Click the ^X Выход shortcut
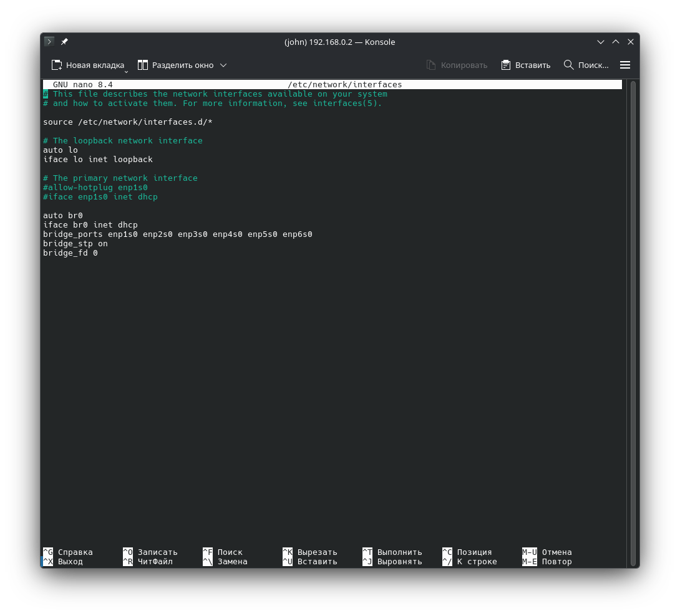 pos(63,561)
